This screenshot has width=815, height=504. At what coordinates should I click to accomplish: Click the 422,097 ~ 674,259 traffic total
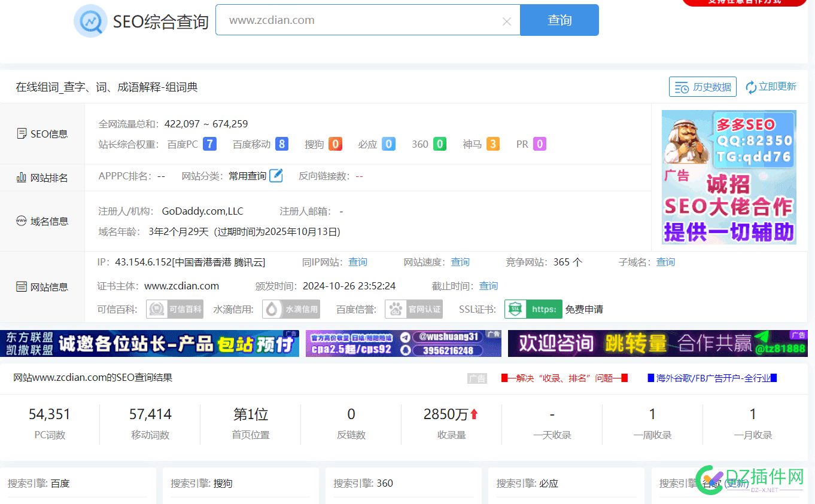click(206, 124)
